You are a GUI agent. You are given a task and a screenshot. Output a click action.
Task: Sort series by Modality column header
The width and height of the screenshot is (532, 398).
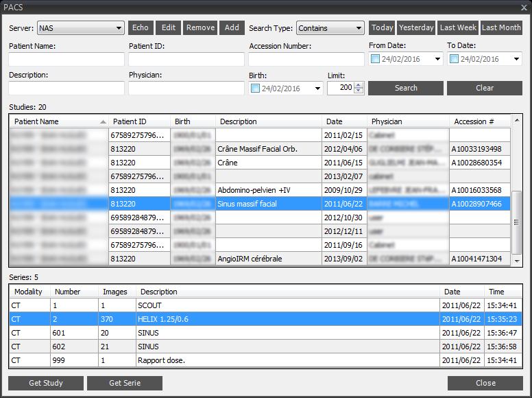pyautogui.click(x=29, y=292)
